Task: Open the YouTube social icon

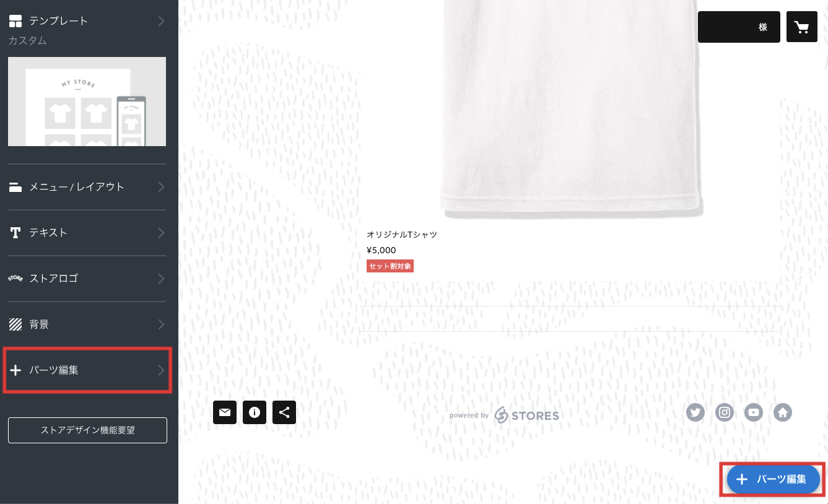Action: pyautogui.click(x=754, y=412)
